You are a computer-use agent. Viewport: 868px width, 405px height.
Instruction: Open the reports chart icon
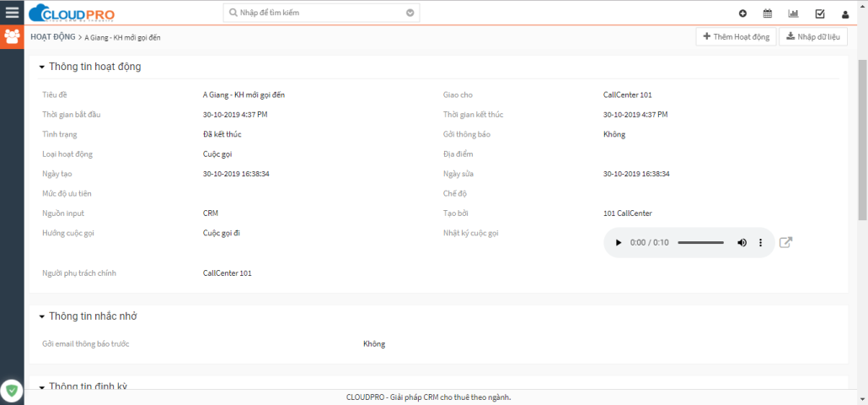pos(793,13)
